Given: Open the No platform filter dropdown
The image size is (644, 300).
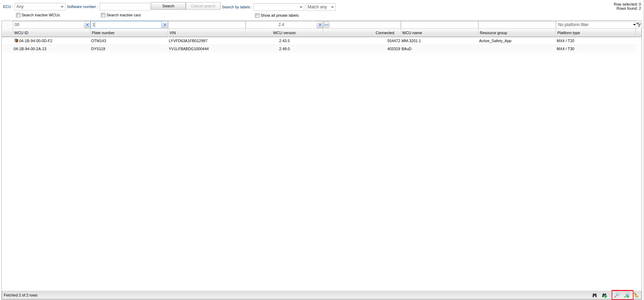Looking at the screenshot, I should [596, 25].
